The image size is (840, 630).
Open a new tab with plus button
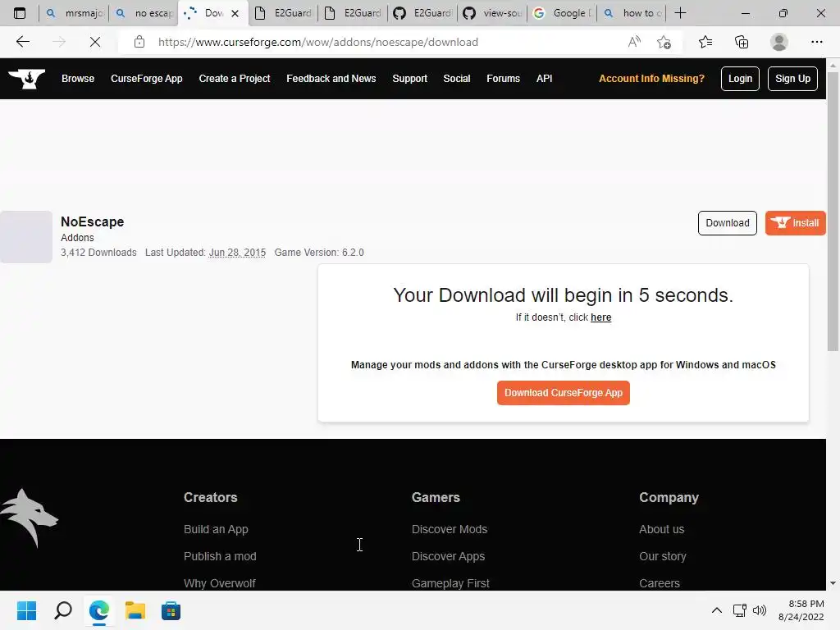pyautogui.click(x=680, y=13)
